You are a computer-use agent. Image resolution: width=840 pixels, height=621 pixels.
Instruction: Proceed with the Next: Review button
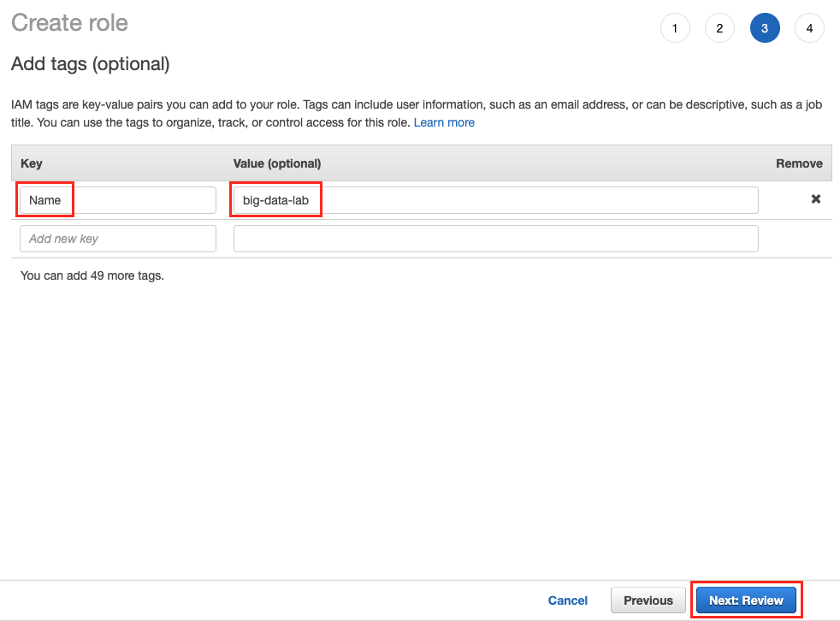click(x=746, y=600)
